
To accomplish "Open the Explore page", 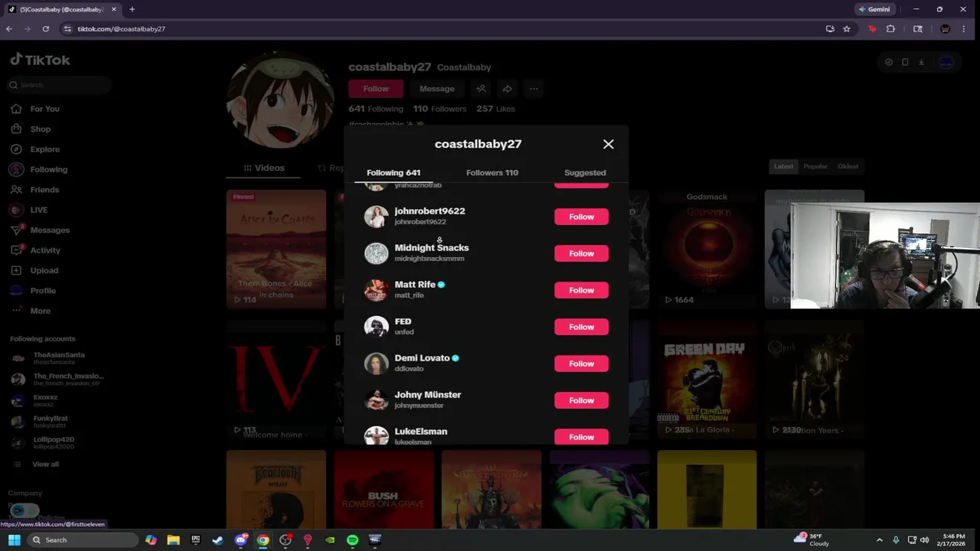I will point(44,149).
